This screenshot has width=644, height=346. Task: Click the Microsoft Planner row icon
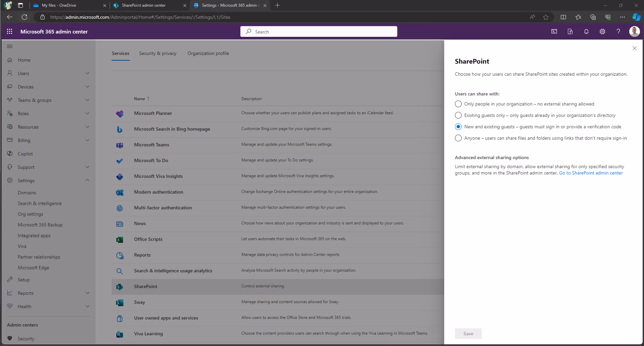120,114
